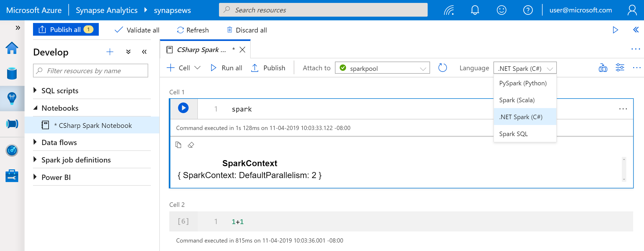Screen dimensions: 644x251
Task: Restart the Spark session with refresh icon
Action: 442,68
